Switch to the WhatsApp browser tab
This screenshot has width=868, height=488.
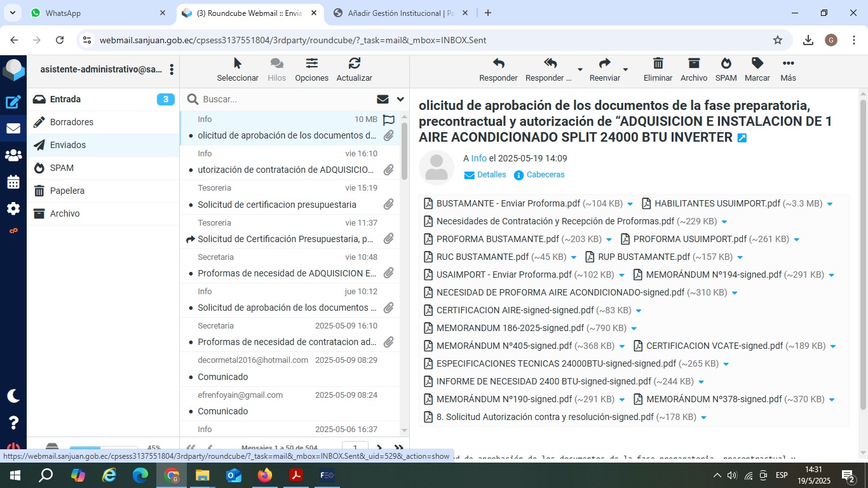click(x=63, y=13)
